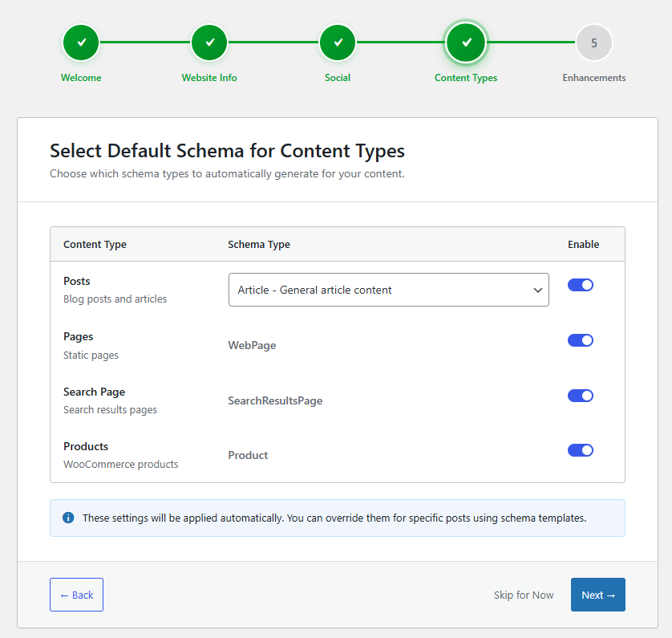
Task: Click the Content Types highlighted checkmark icon
Action: click(x=466, y=42)
